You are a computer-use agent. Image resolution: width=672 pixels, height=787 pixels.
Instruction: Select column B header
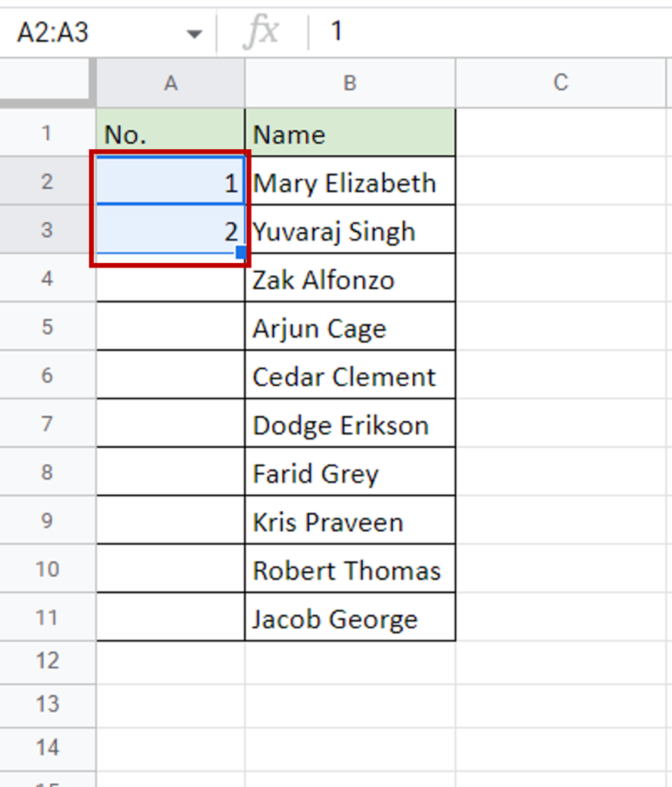(x=350, y=83)
